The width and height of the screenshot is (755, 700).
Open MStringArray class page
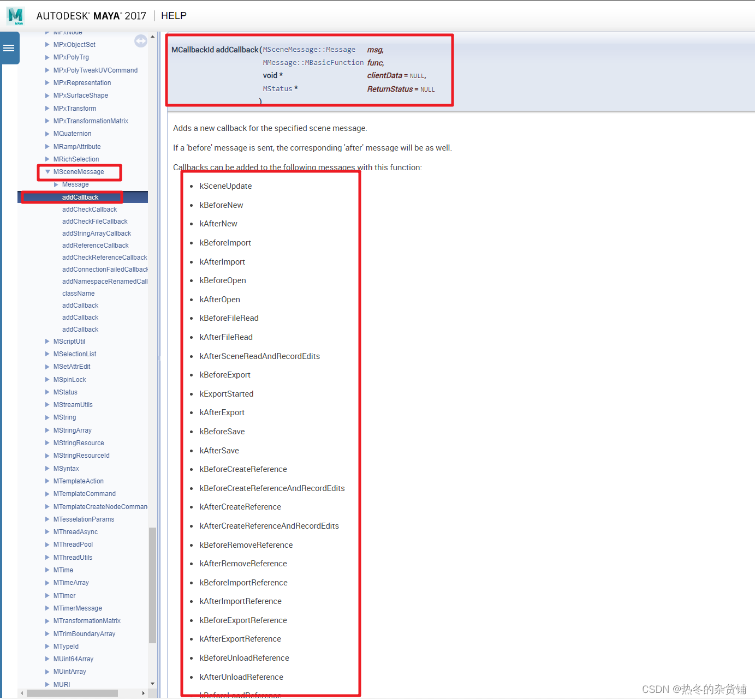73,430
